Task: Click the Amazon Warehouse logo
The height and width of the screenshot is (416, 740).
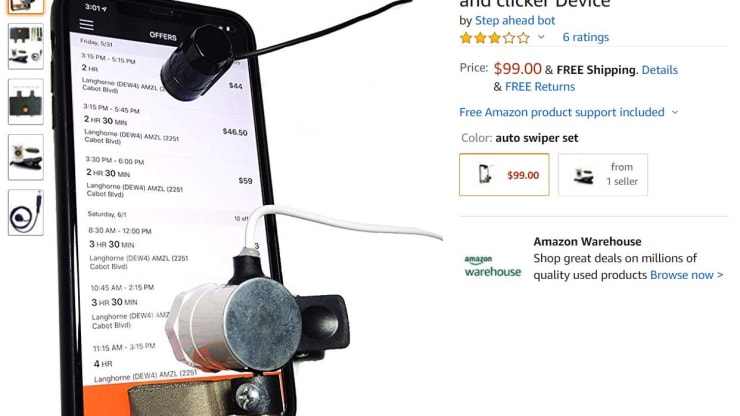Action: coord(493,266)
